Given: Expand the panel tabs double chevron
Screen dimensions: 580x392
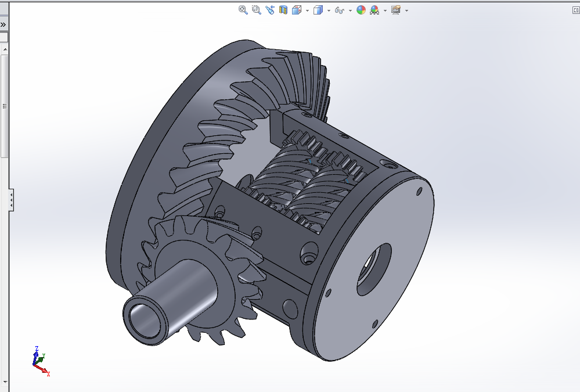Looking at the screenshot, I should click(3, 25).
